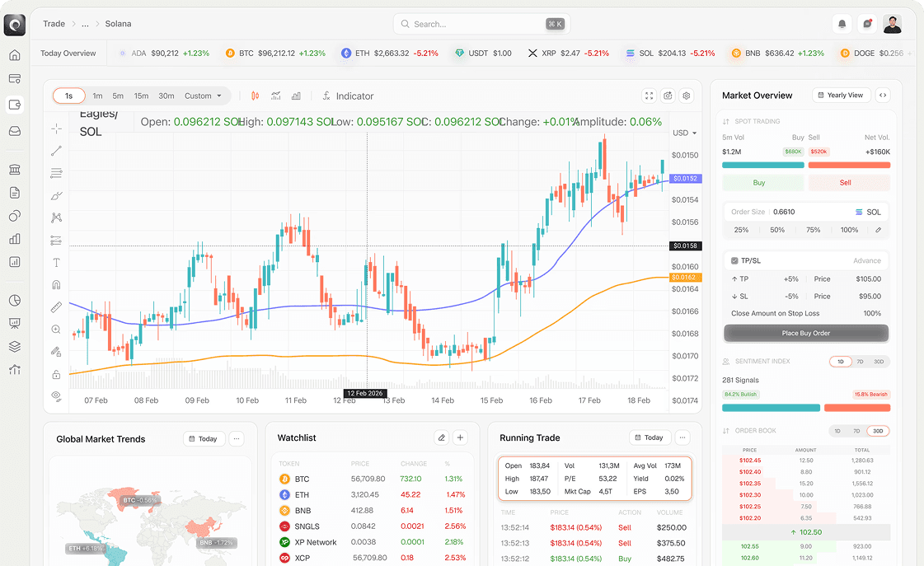Toggle drawing visibility eye icon
Image resolution: width=924 pixels, height=566 pixels.
57,396
